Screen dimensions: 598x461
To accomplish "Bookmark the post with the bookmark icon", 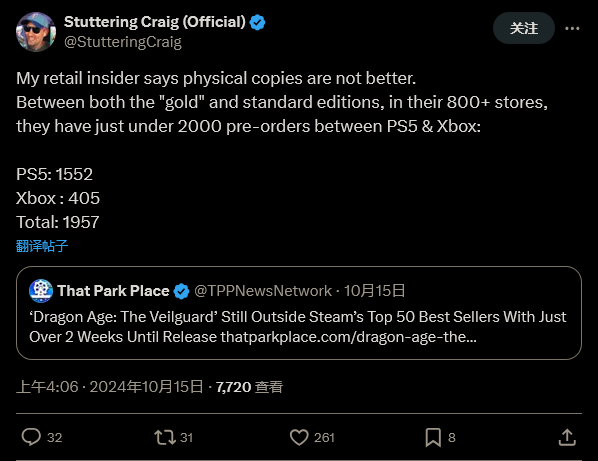I will coord(433,437).
